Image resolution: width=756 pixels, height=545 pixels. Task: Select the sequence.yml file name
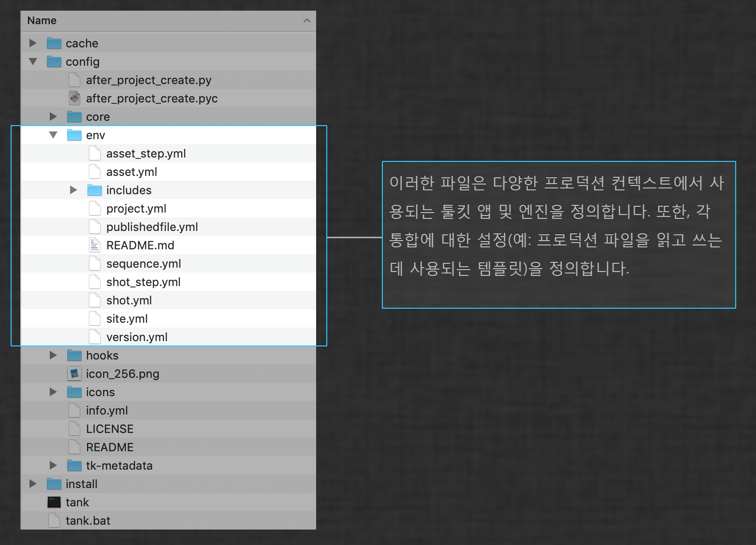(144, 264)
